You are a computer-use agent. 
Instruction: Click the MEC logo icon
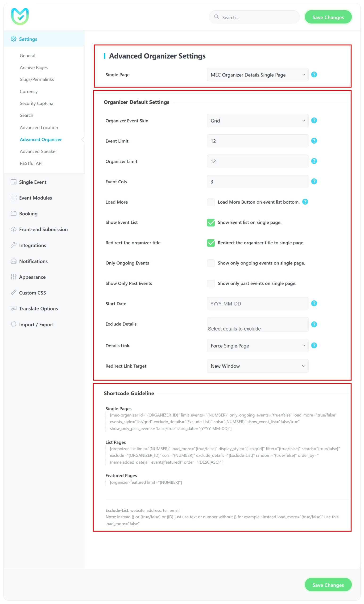coord(20,17)
